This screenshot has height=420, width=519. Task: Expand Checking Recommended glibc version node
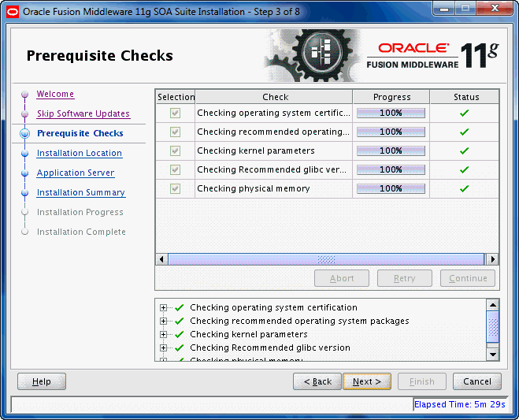[163, 348]
